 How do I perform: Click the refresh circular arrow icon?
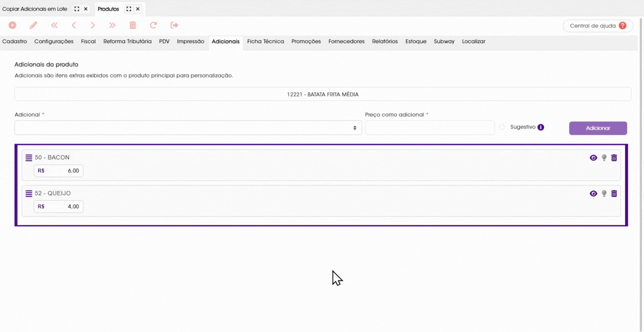pyautogui.click(x=153, y=25)
